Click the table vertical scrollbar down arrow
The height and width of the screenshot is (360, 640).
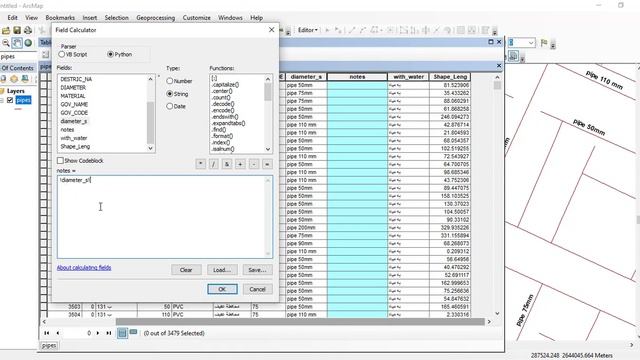pos(497,313)
